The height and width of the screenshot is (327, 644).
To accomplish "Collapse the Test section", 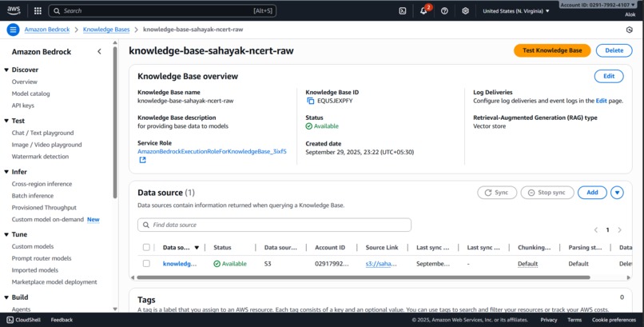I will [x=6, y=121].
